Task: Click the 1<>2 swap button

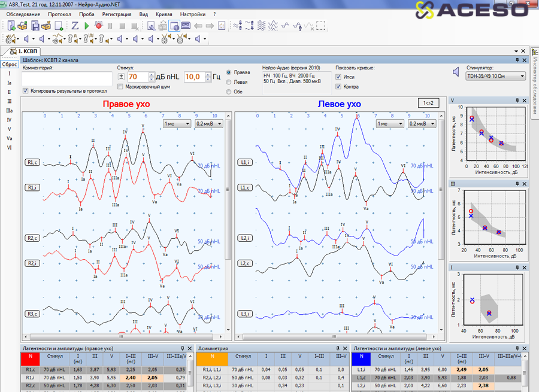Action: pyautogui.click(x=429, y=103)
